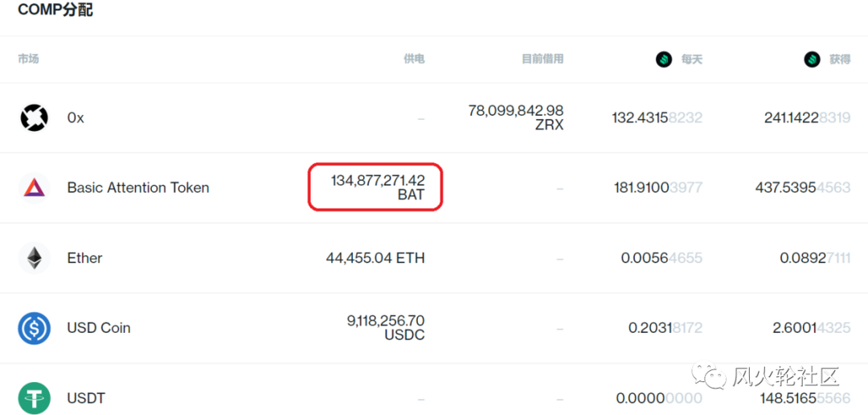Open the Ether market row name
The image size is (868, 415).
84,258
